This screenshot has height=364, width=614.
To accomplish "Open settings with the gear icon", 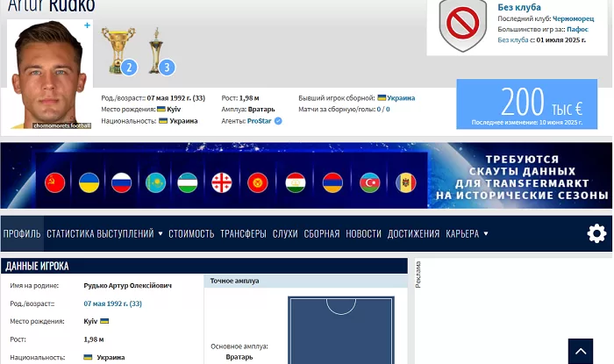I will tap(596, 233).
